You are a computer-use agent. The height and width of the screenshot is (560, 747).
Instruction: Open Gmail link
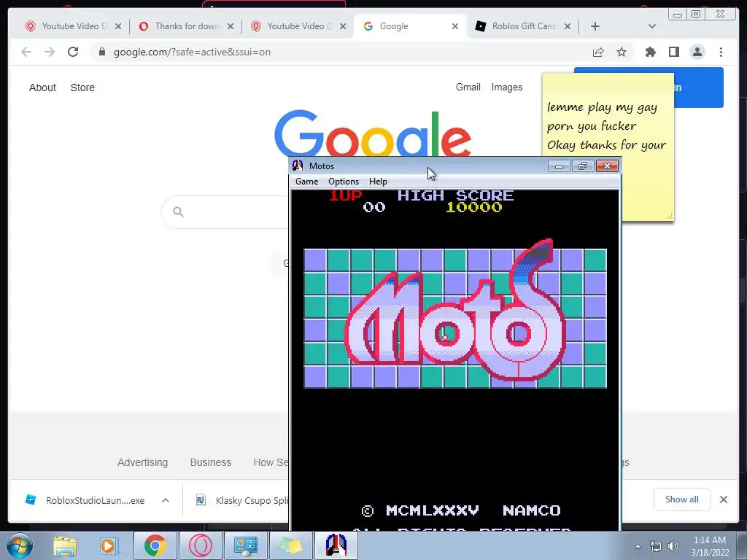coord(468,87)
